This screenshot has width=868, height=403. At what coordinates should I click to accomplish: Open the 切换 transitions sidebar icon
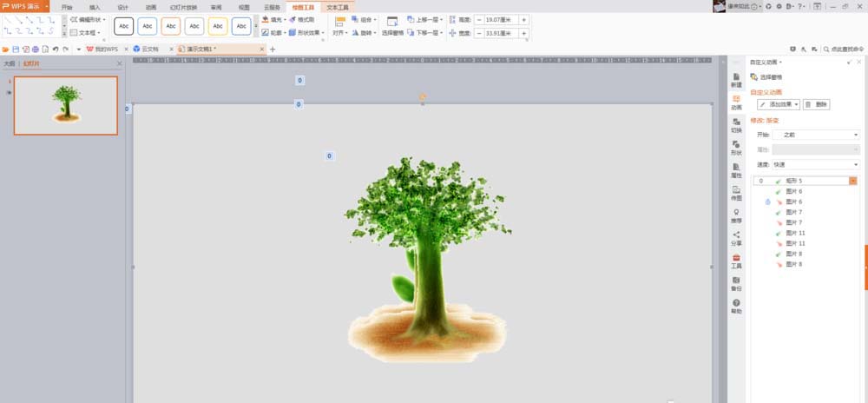coord(736,126)
